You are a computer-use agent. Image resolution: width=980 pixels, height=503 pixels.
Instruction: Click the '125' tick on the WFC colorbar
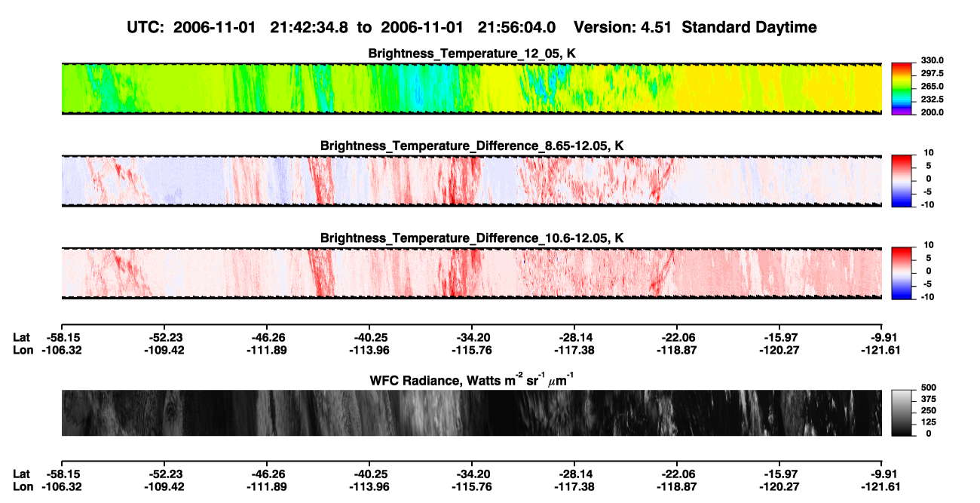click(929, 422)
